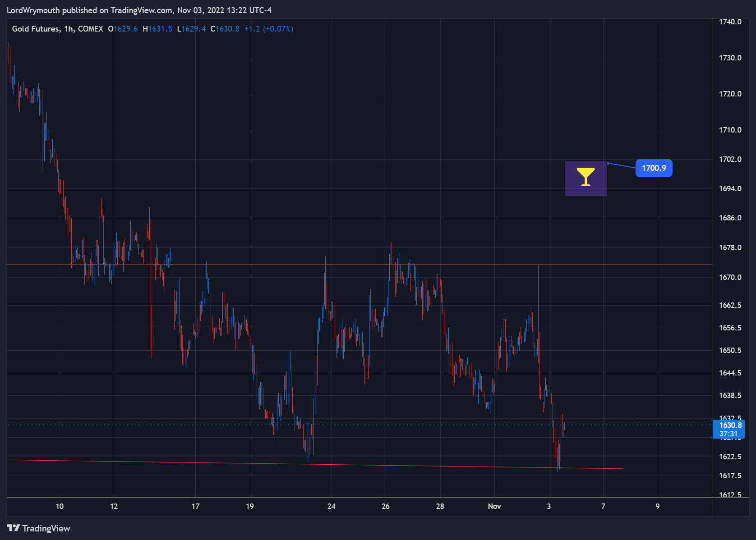This screenshot has height=540, width=756.
Task: Click the 1622.5 price axis label
Action: (x=730, y=457)
